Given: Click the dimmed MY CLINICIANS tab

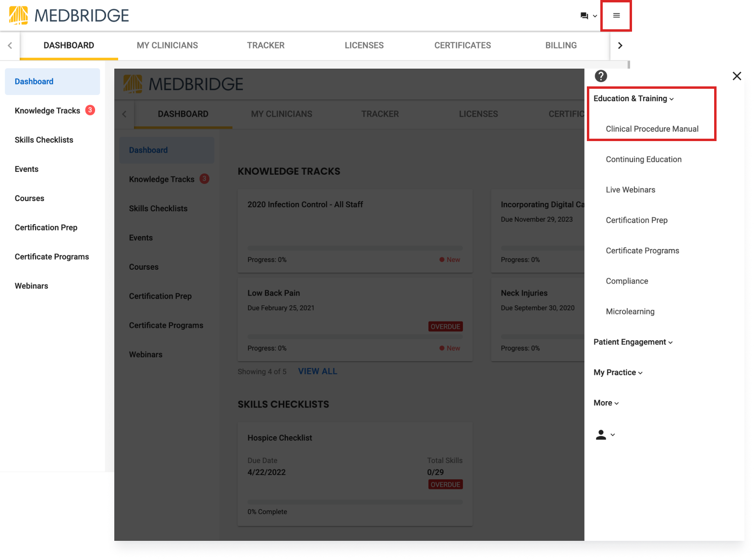Looking at the screenshot, I should tap(281, 114).
